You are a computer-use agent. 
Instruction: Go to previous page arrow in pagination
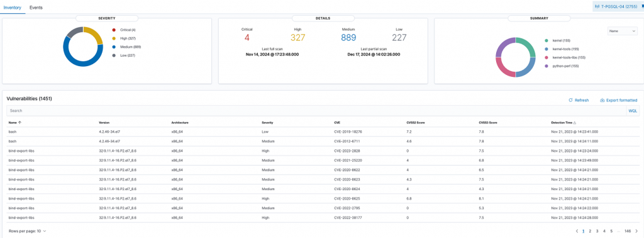click(x=577, y=231)
